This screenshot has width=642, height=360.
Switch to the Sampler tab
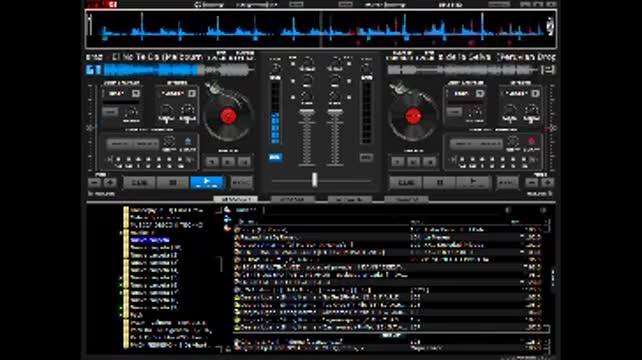pyautogui.click(x=292, y=199)
